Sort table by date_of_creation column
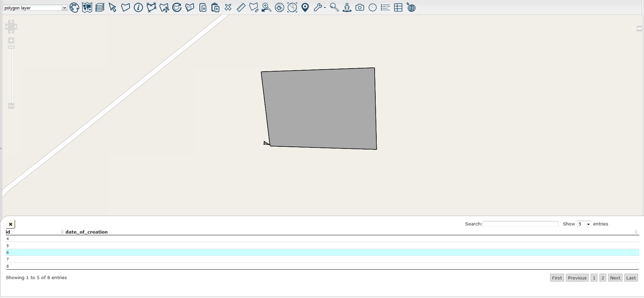The height and width of the screenshot is (298, 644). click(86, 232)
